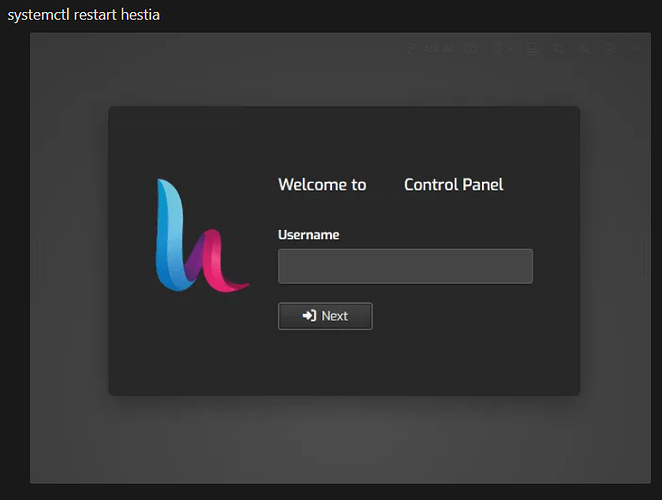Click the 'systemctl restart hestia' text line

(x=84, y=15)
